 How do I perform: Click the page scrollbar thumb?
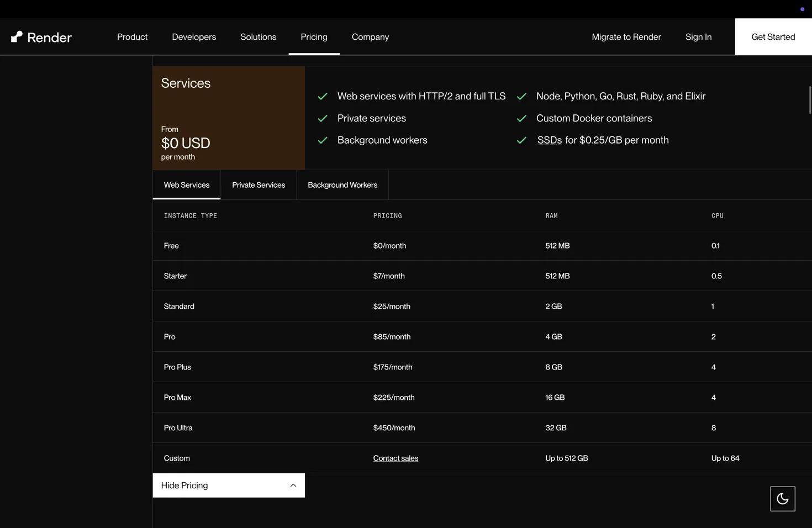[x=810, y=100]
